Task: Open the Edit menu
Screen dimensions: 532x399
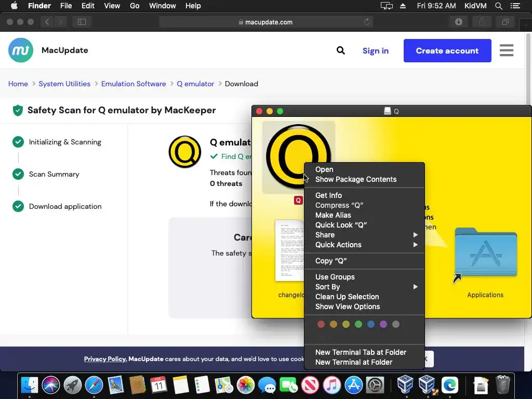Action: coord(88,6)
